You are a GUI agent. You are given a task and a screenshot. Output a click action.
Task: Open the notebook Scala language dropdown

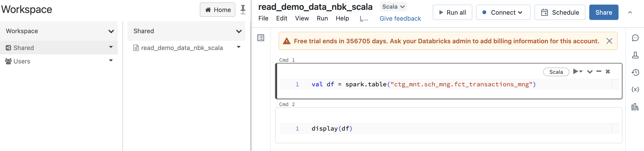click(x=393, y=7)
